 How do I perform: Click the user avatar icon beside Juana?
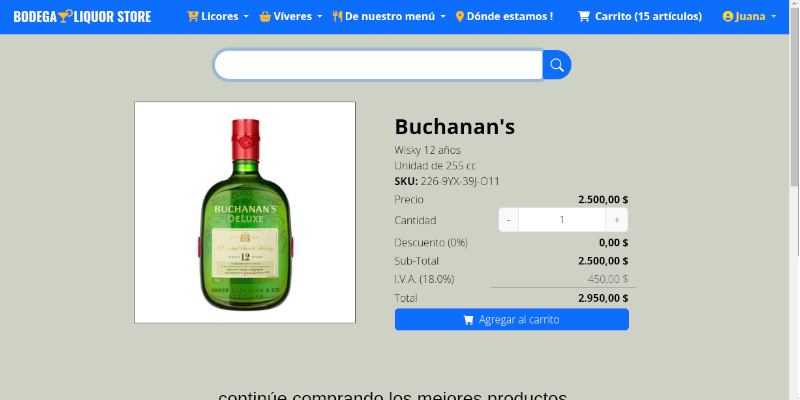point(727,17)
